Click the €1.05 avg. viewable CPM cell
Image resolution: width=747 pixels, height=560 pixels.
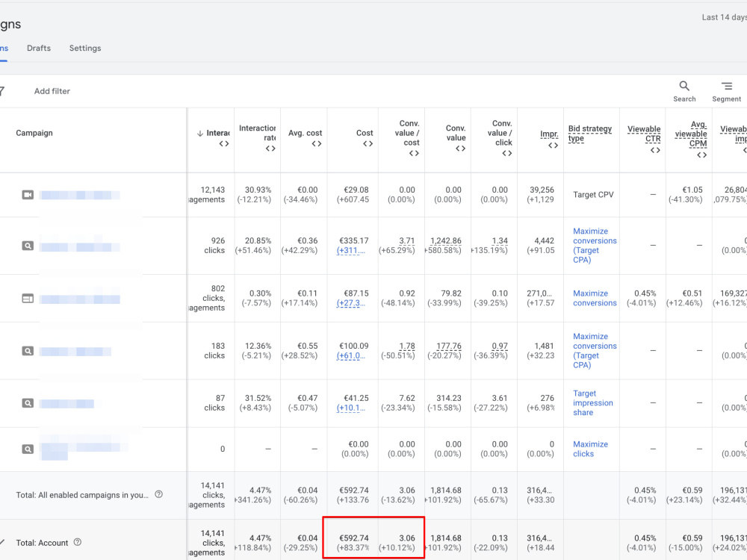692,190
